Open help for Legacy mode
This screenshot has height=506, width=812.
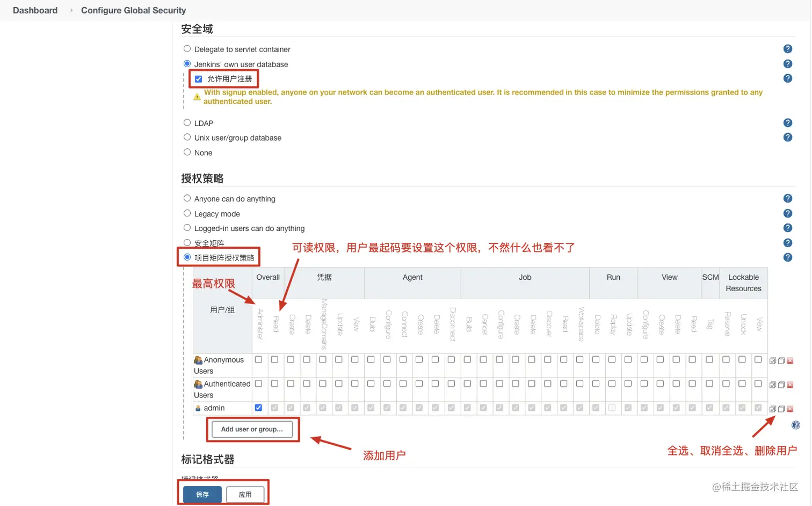(x=788, y=213)
